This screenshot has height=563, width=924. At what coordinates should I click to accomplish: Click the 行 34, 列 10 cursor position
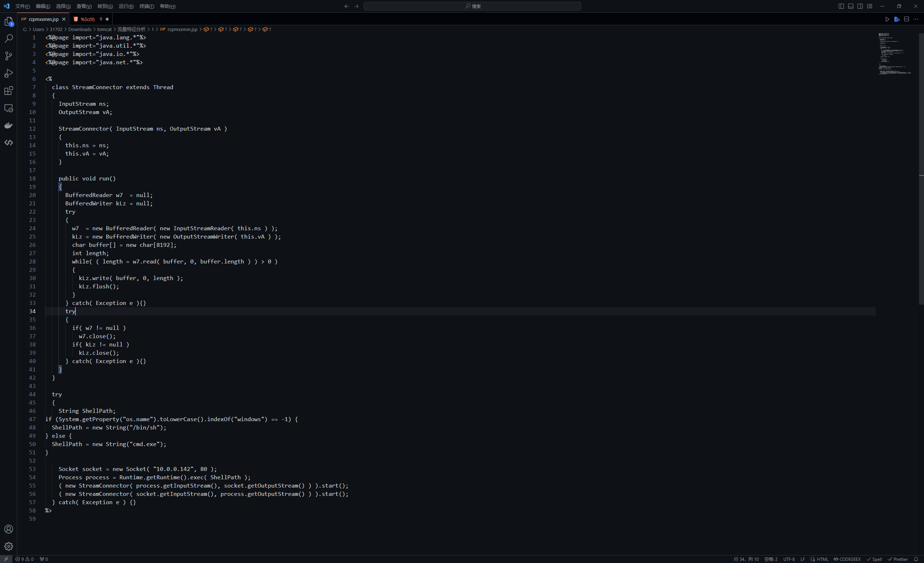point(746,559)
